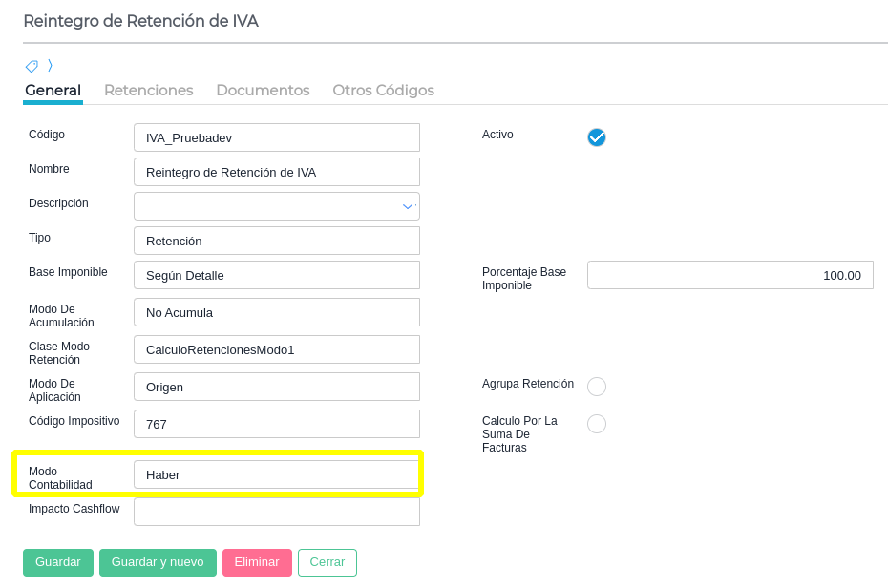Click the tag icon above the tabs
This screenshot has height=588, width=888.
tap(32, 66)
